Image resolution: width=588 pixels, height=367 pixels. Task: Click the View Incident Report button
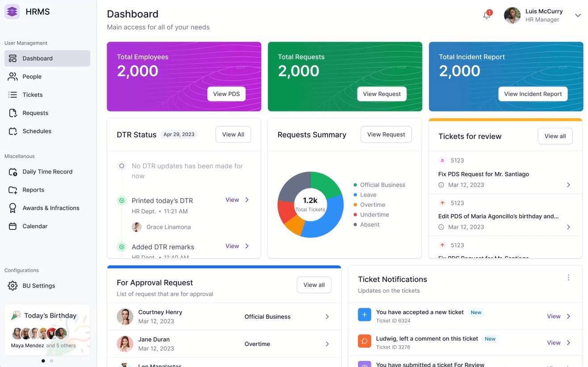533,94
